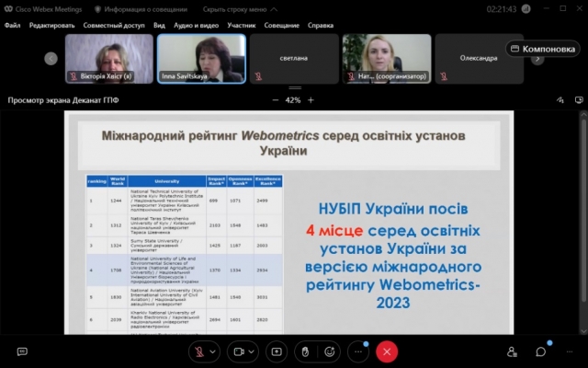
Task: Toggle the camera video button
Action: coord(238,351)
